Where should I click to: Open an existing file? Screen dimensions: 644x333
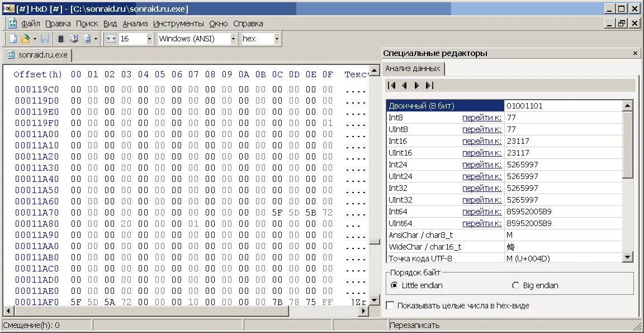pyautogui.click(x=25, y=38)
